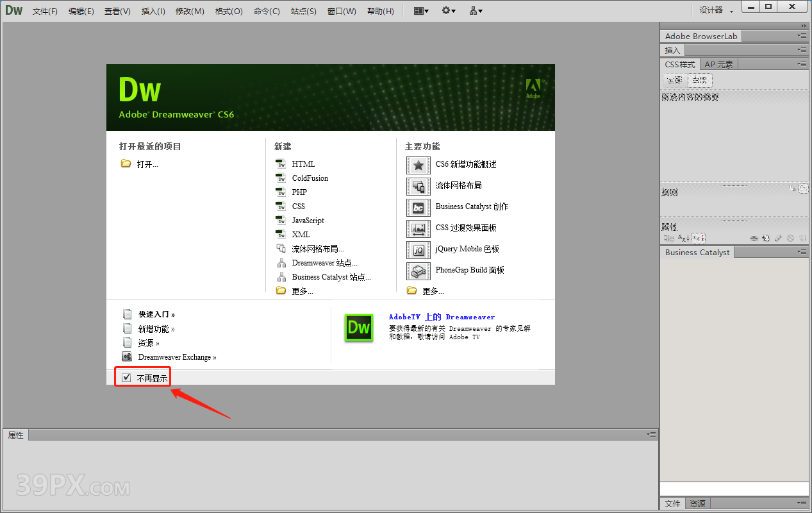Open the 修改(M) menu
This screenshot has width=812, height=513.
point(190,11)
